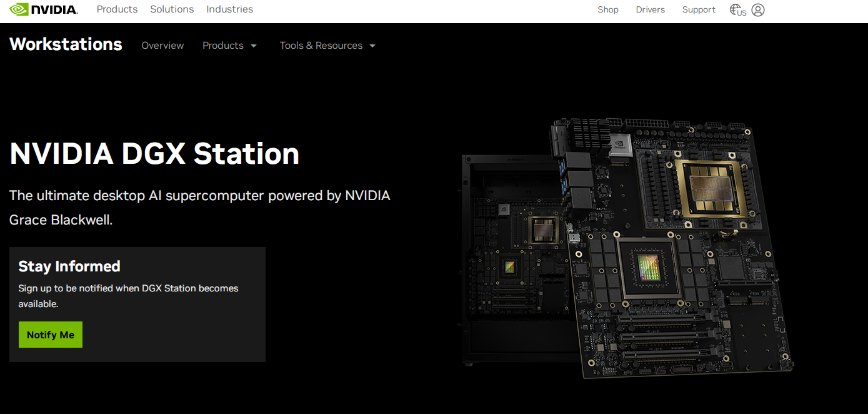868x414 pixels.
Task: Open the Solutions menu
Action: pos(172,9)
